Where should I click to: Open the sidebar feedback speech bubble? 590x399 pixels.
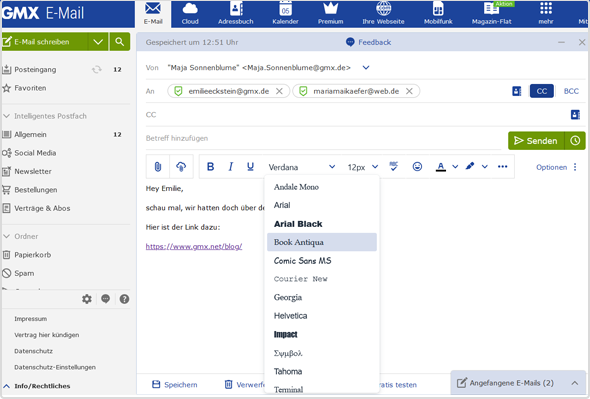coord(105,299)
